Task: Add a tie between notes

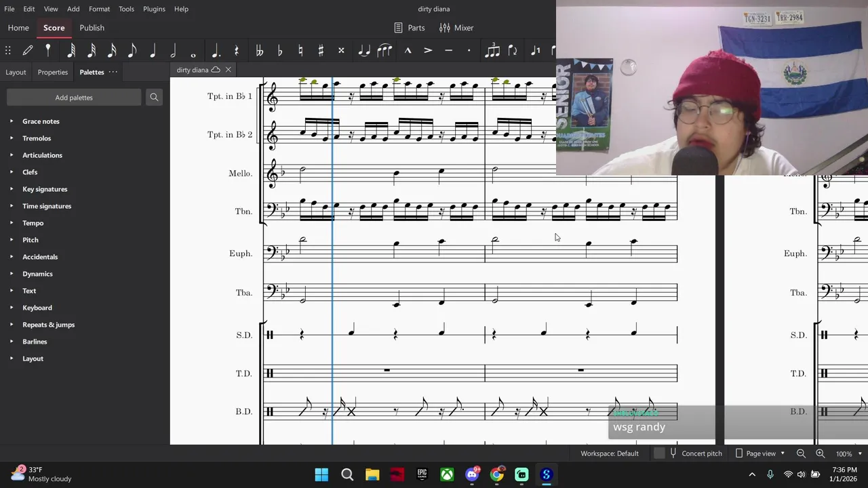Action: (x=364, y=51)
